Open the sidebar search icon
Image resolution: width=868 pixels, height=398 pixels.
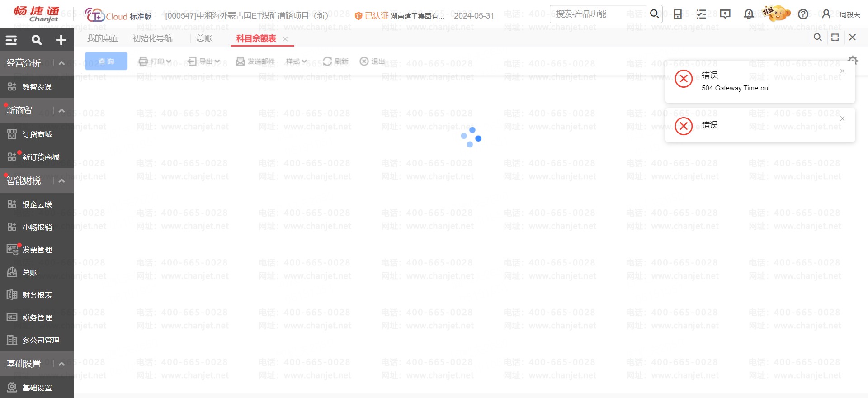pyautogui.click(x=37, y=40)
